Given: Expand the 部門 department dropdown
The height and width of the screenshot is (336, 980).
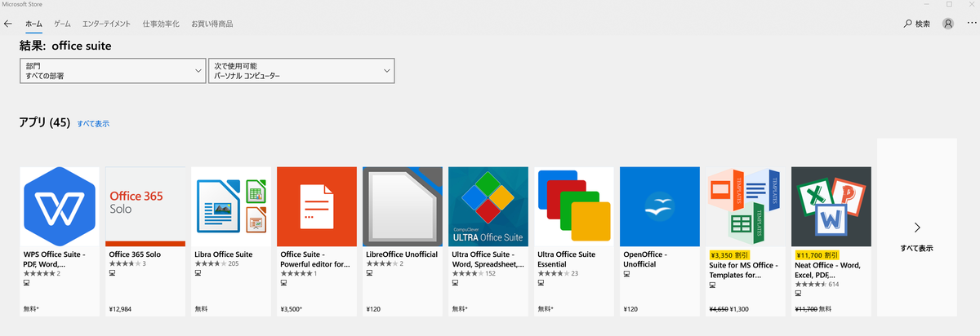Looking at the screenshot, I should pos(113,70).
